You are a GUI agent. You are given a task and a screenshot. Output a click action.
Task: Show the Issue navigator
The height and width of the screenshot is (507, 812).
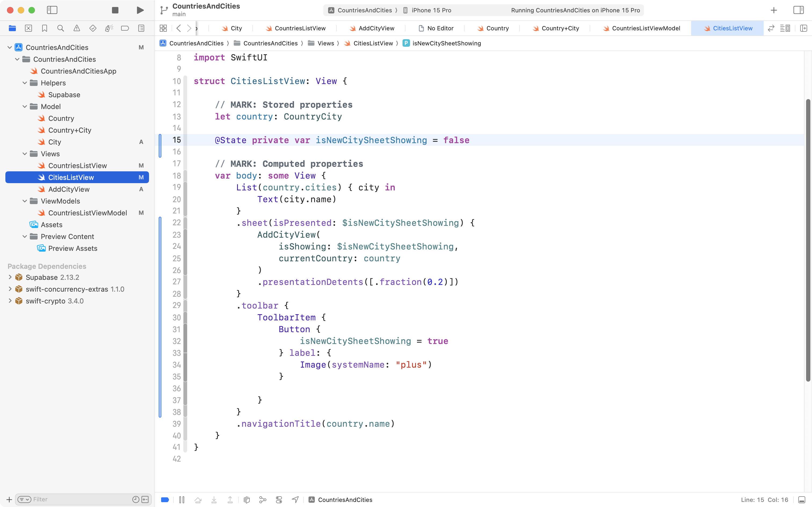click(77, 28)
